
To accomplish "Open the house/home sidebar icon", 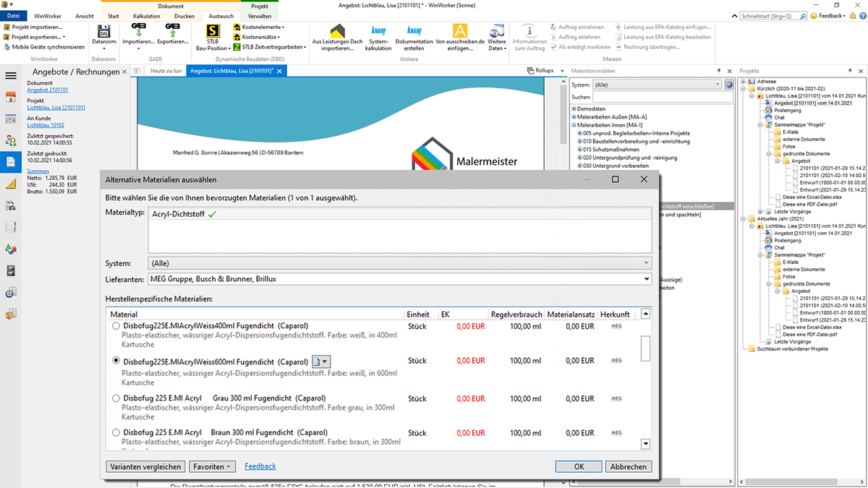I will pyautogui.click(x=10, y=97).
